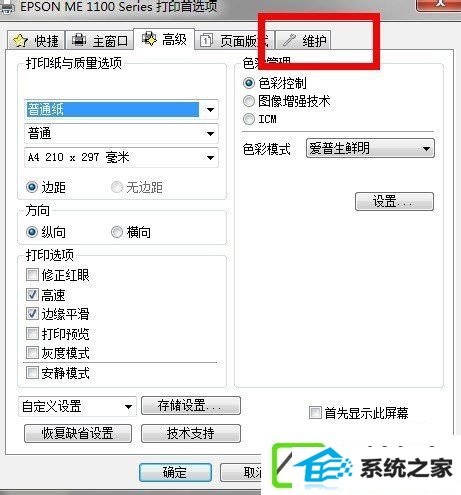Switch to the 主窗口 tab

coord(100,40)
